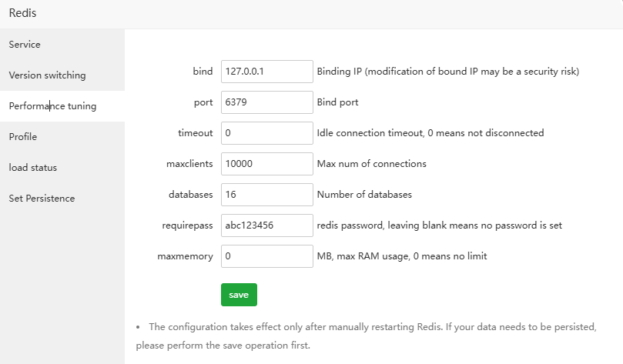
Task: Click the manual restart configuration note
Action: coord(372,336)
